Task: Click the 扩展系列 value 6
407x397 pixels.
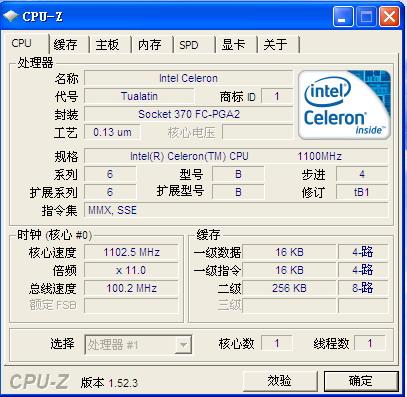Action: point(110,192)
